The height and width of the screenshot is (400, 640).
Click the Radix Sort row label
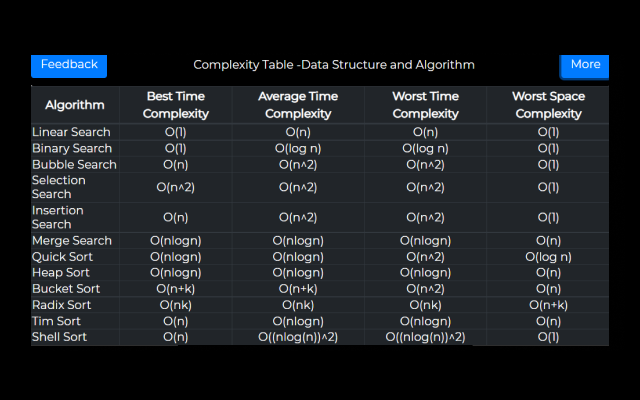click(62, 305)
